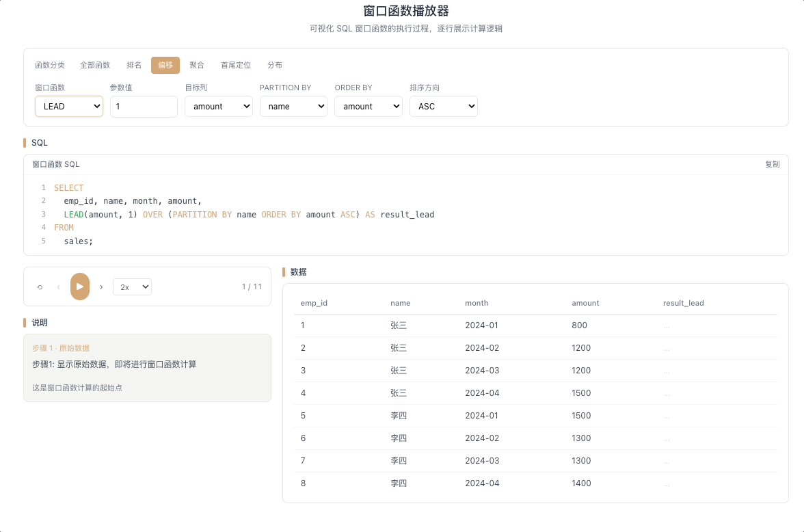Select the 全部函数 category tab
804x532 pixels.
[x=95, y=65]
